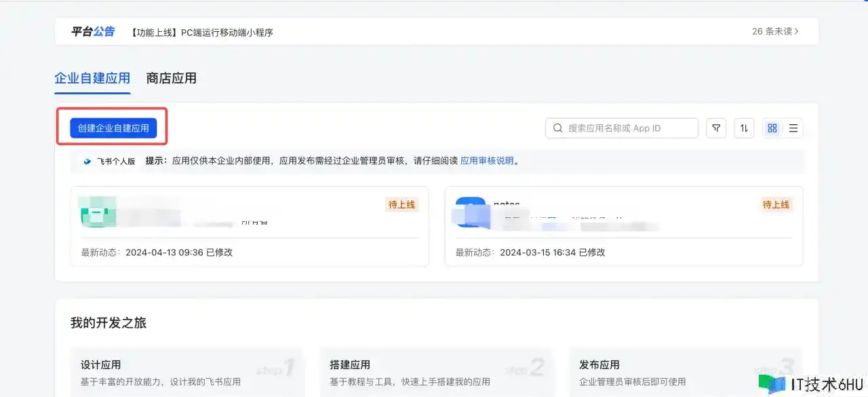
Task: Open the 设计应用 step 1 card
Action: coord(187,373)
